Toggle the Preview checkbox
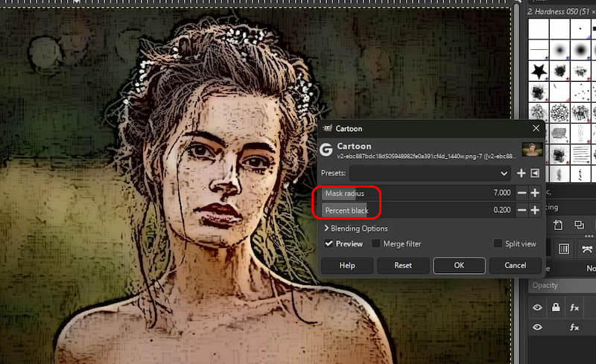The image size is (596, 364). click(329, 243)
